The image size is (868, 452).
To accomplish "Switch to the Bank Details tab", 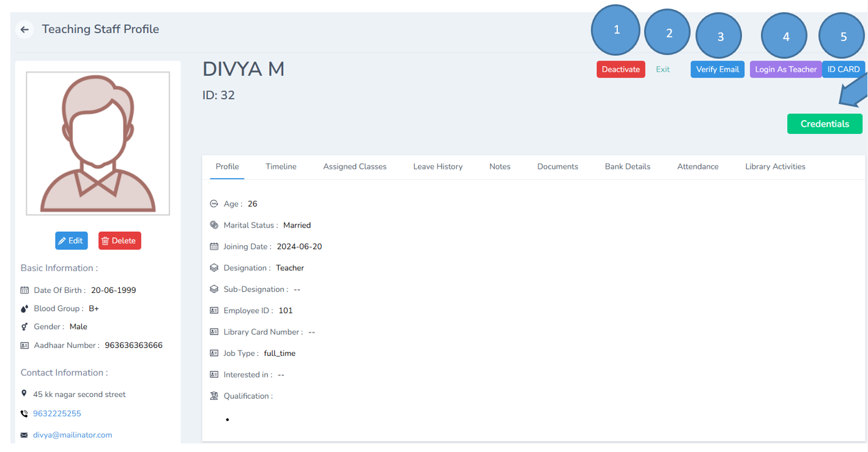I will (627, 166).
